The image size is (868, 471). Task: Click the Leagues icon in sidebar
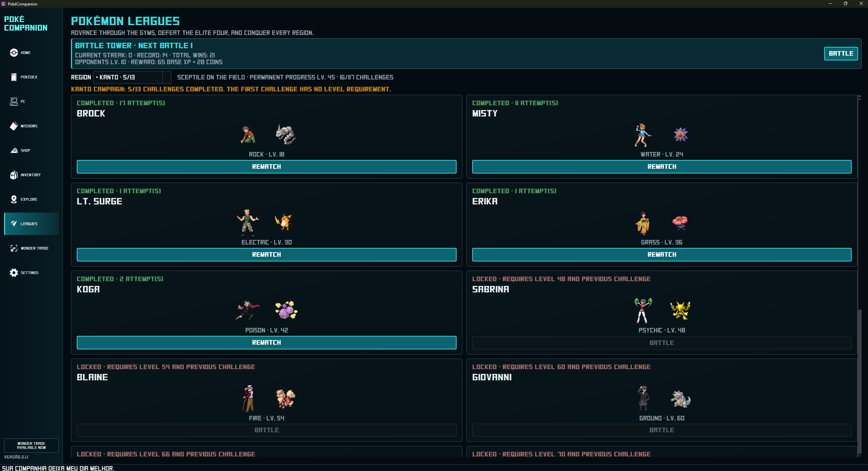14,224
